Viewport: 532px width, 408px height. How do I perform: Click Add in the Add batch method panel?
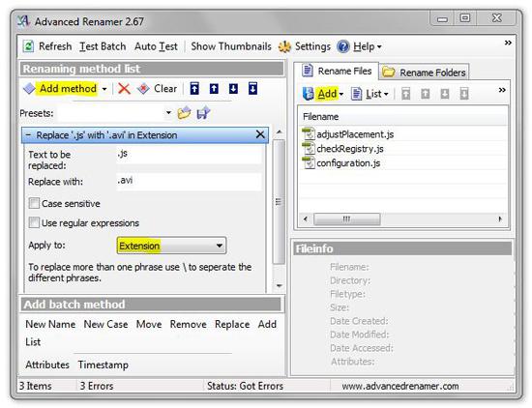(267, 324)
